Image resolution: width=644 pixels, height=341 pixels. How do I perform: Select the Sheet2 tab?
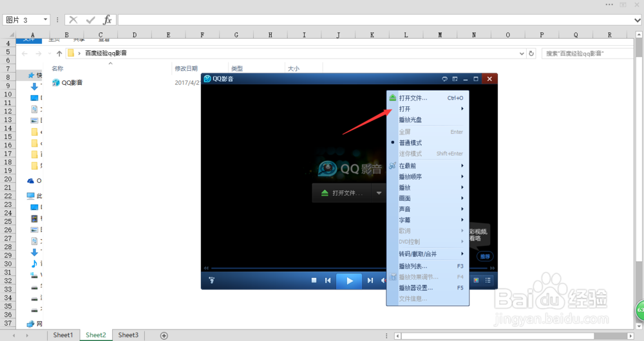(96, 335)
